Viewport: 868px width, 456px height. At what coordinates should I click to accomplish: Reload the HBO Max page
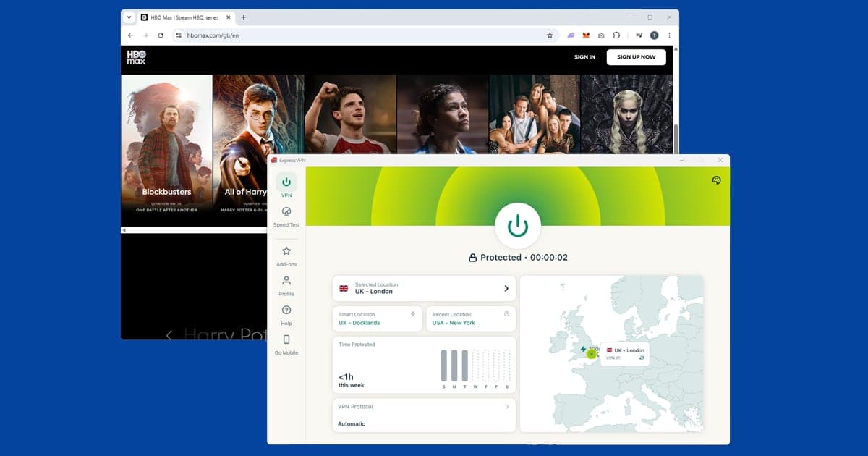[161, 35]
